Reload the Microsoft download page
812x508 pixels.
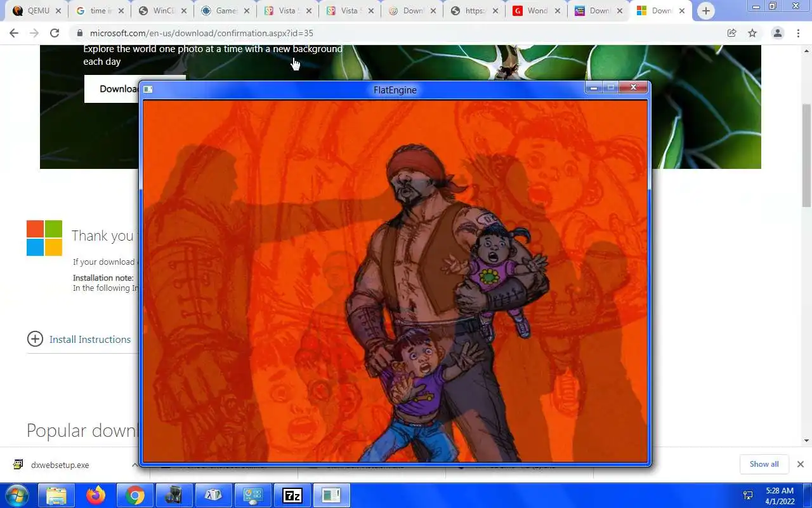pyautogui.click(x=55, y=33)
